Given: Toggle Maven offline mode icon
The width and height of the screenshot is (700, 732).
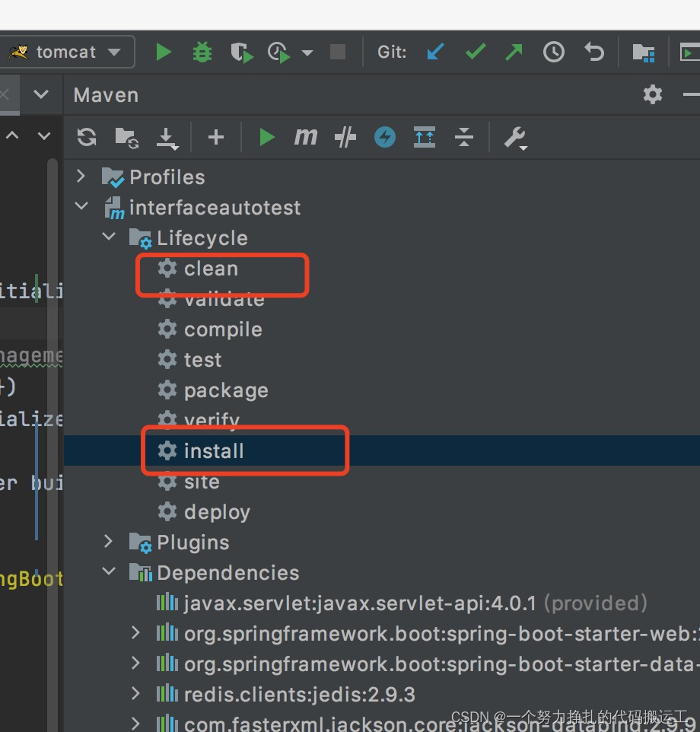Looking at the screenshot, I should click(345, 137).
